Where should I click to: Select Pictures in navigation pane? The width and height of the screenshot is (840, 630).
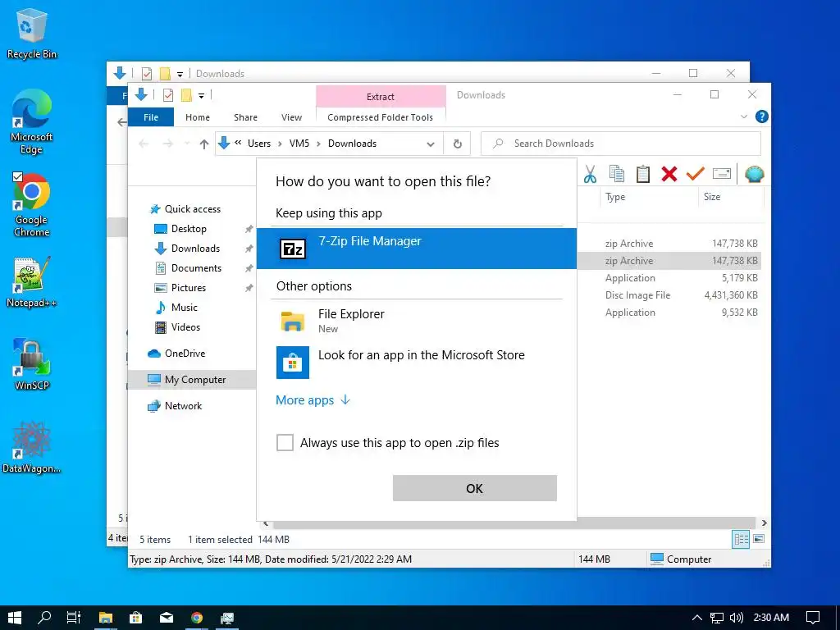click(x=189, y=288)
